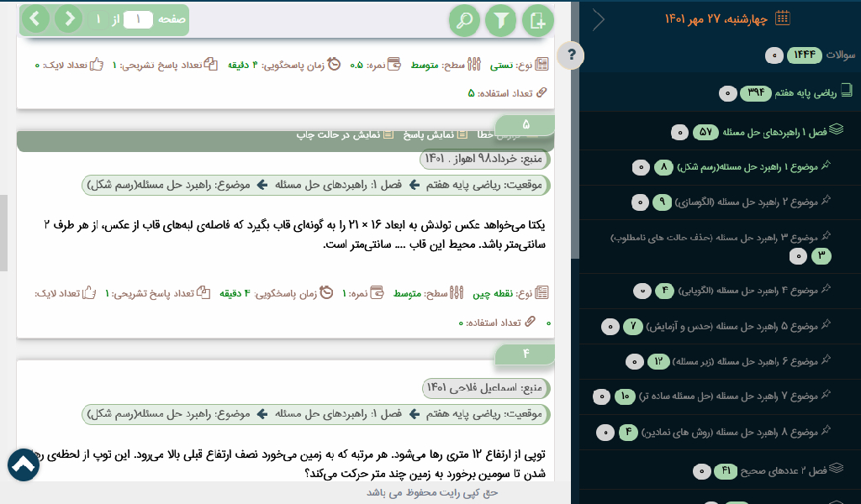Collapse the sidebar with the chevron arrow
861x504 pixels.
pos(599,20)
